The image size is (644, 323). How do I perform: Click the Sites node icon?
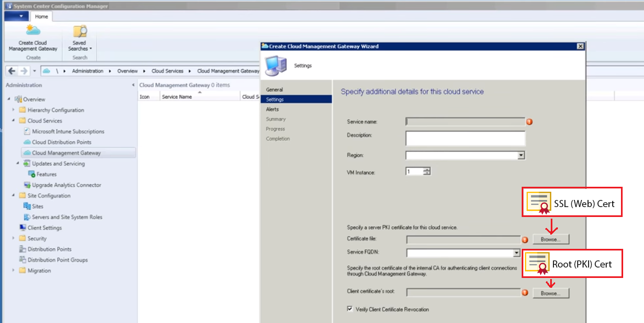27,206
